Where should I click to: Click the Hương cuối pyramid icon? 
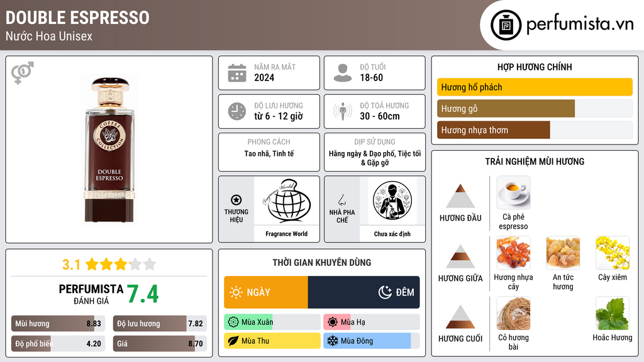pos(460,317)
